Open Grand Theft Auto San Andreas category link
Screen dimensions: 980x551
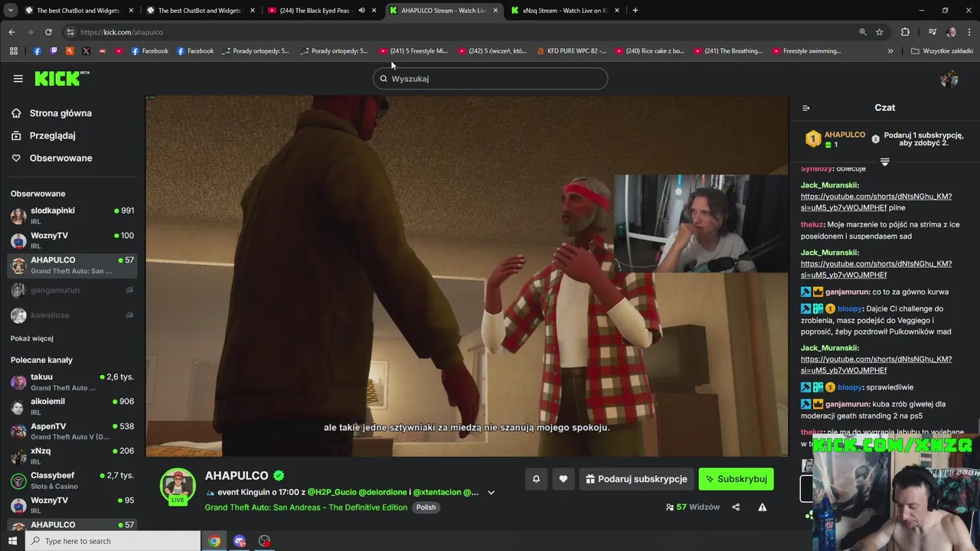(x=305, y=507)
